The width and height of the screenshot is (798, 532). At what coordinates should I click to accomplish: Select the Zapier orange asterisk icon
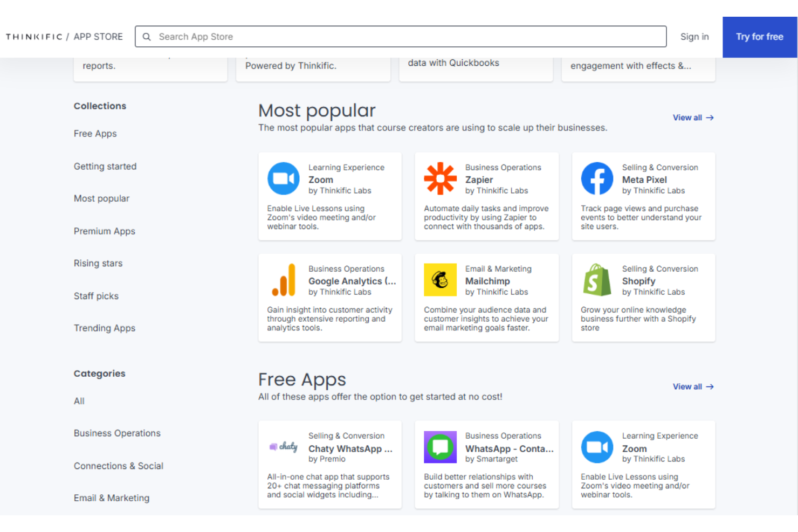pyautogui.click(x=440, y=178)
